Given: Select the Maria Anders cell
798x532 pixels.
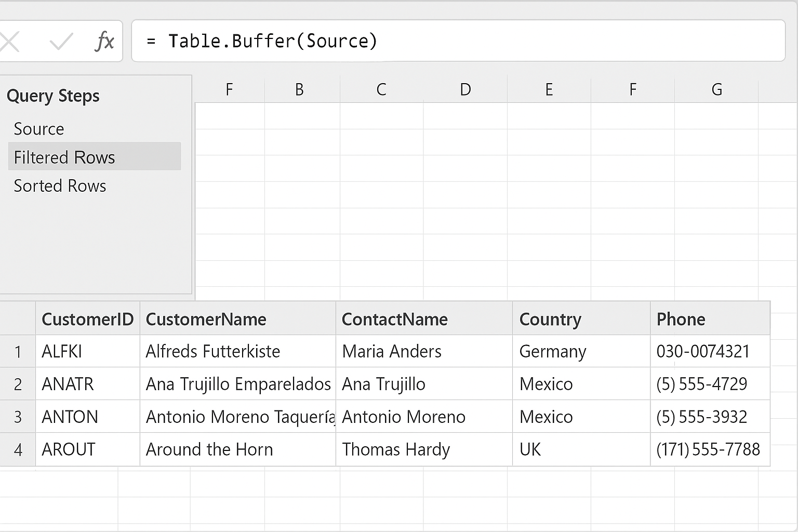Looking at the screenshot, I should 424,352.
